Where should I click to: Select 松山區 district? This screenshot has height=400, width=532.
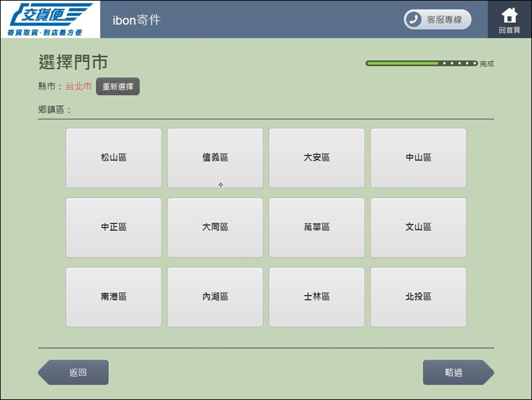point(114,158)
